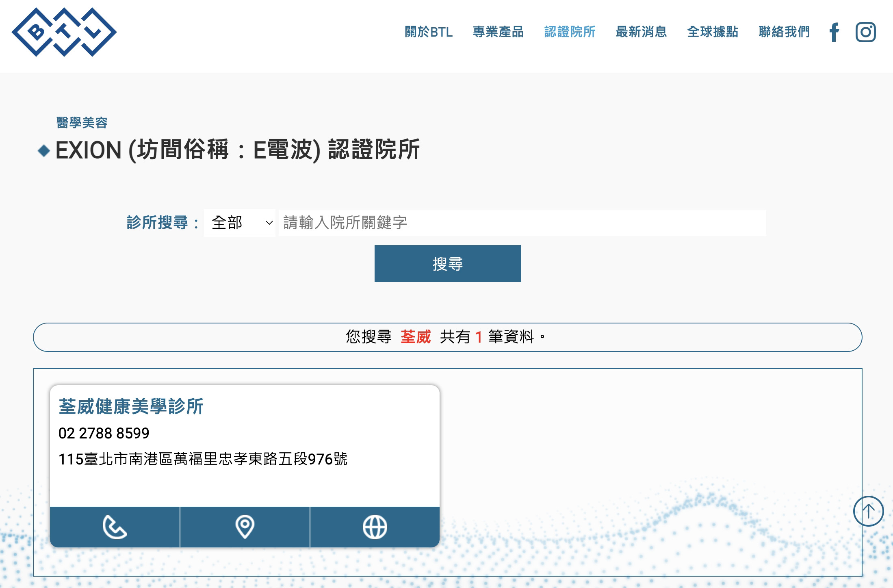Open the 最新消息 menu
Screen dimensions: 893x588
[642, 32]
